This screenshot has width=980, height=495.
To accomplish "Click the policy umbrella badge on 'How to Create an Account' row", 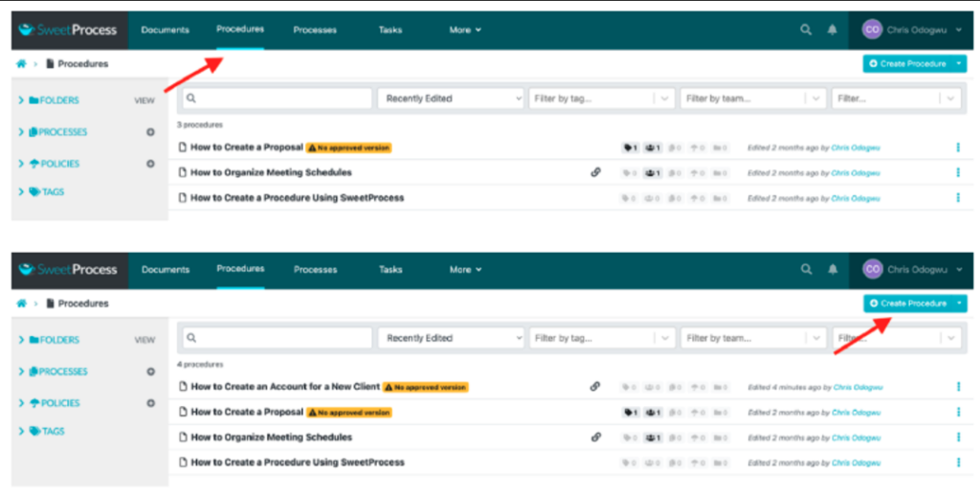I will [698, 388].
